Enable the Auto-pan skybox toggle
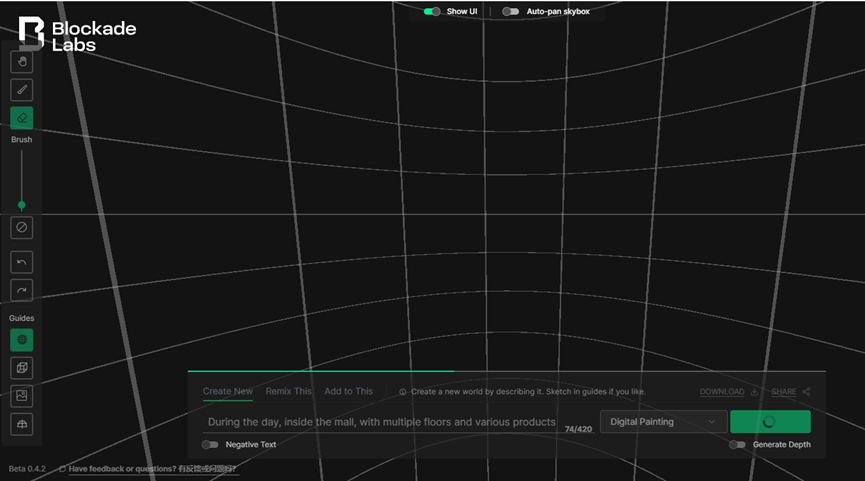The height and width of the screenshot is (481, 865). [x=511, y=12]
